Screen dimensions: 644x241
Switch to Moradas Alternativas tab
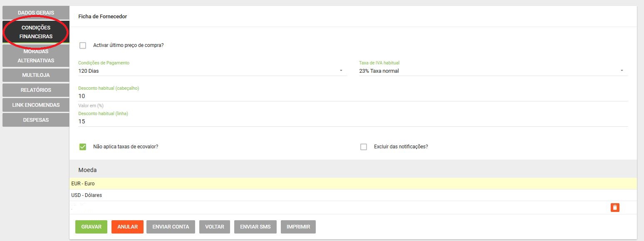point(36,56)
